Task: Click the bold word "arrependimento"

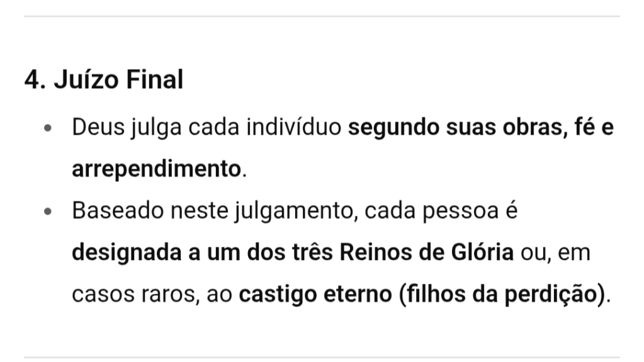Action: click(x=157, y=169)
